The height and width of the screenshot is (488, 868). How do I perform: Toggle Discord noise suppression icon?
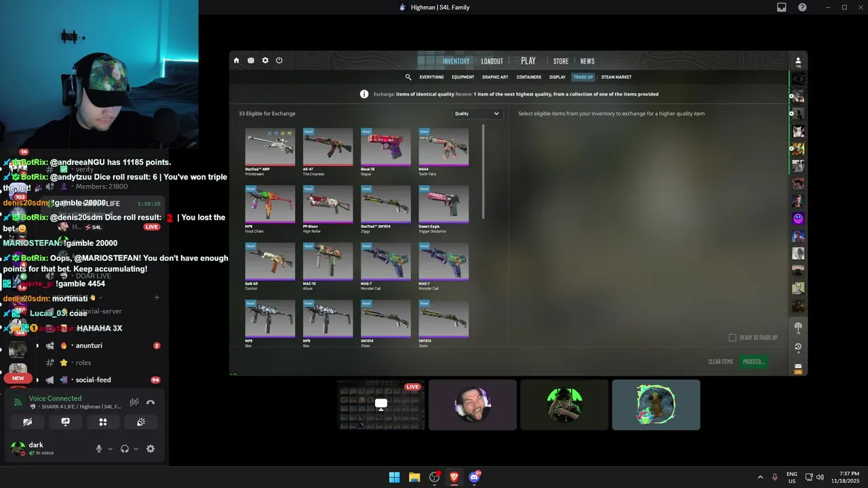(135, 402)
